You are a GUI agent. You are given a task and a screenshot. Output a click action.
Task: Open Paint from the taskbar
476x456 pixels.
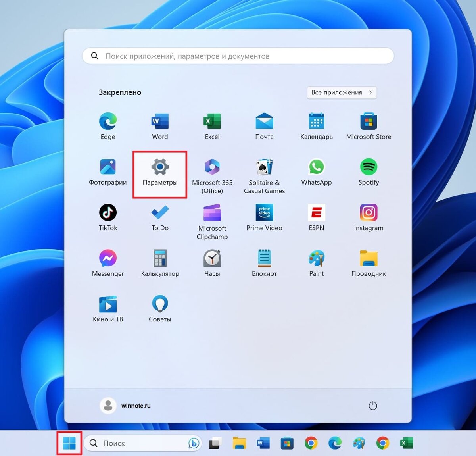(x=359, y=443)
